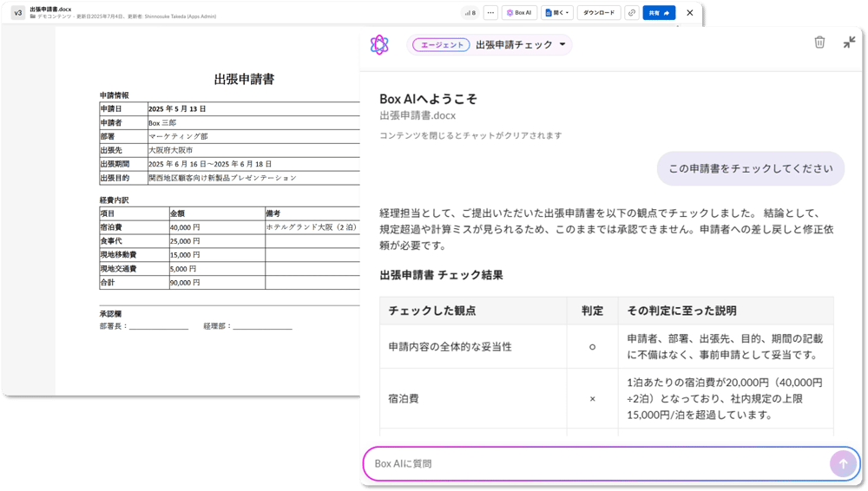Click the user message この申請書をチェックしてください
This screenshot has height=491, width=868.
751,169
